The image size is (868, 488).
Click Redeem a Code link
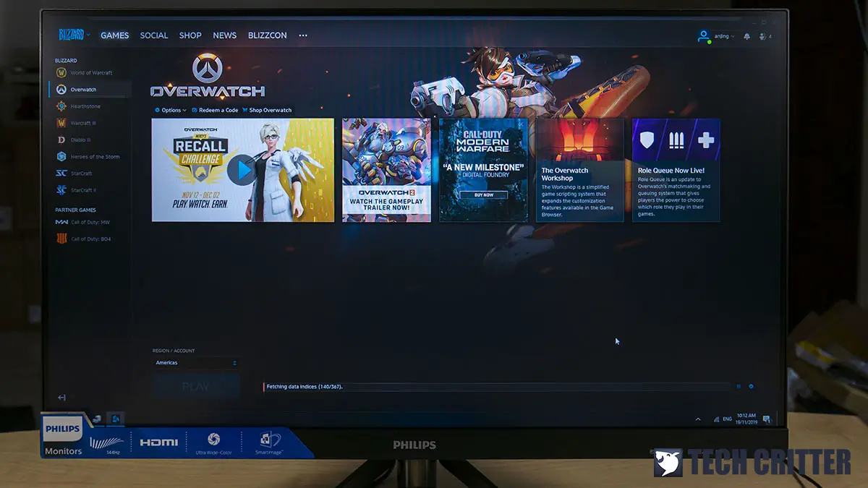click(216, 111)
